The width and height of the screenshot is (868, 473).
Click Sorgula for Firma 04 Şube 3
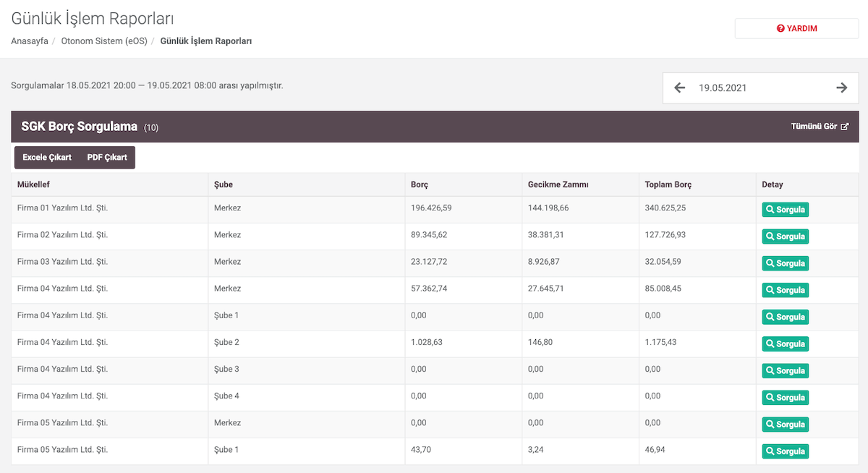coord(785,370)
